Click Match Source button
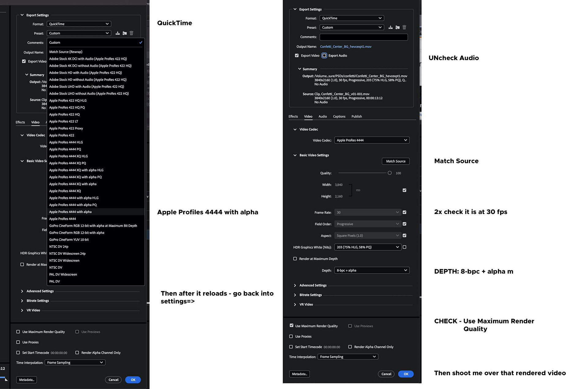Screen dimensions: 588x389 396,161
